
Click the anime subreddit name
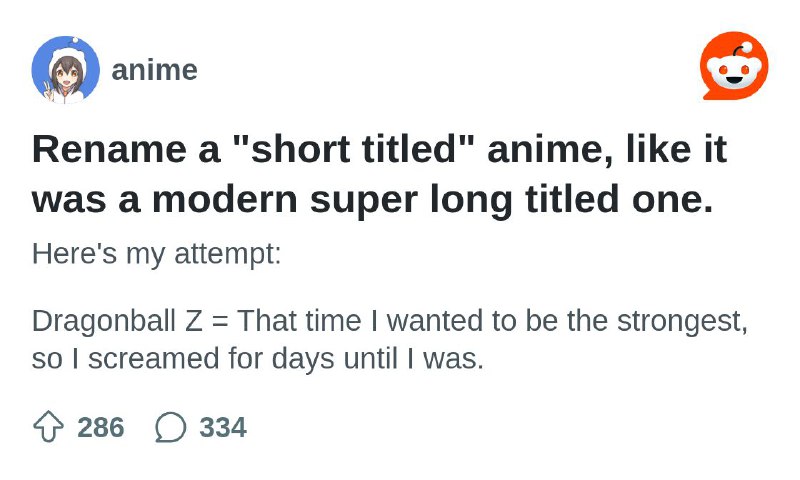(x=154, y=70)
